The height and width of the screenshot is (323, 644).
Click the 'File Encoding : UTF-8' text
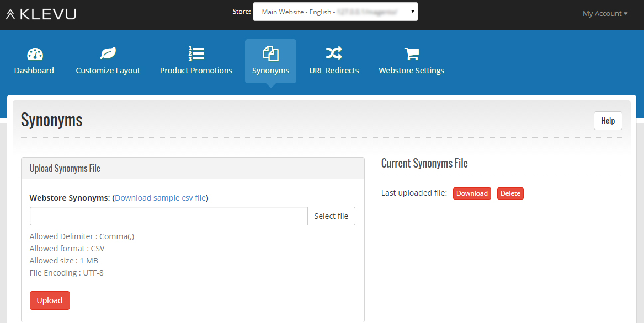pos(67,273)
